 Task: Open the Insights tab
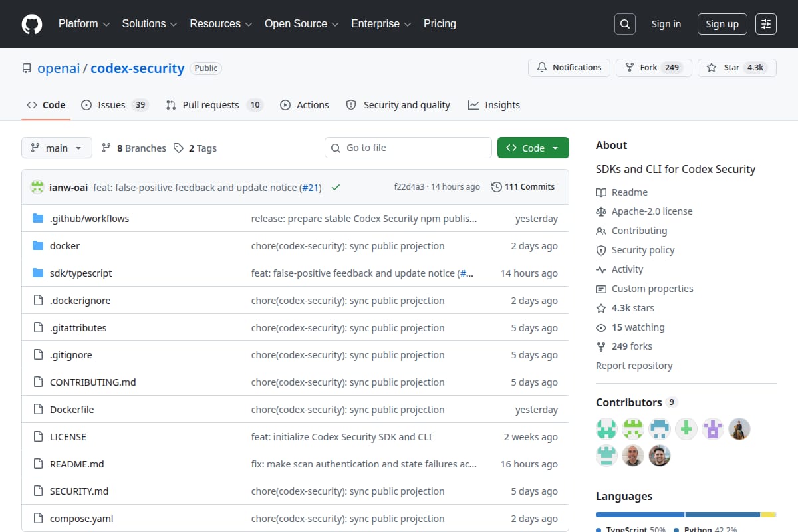[x=493, y=105]
